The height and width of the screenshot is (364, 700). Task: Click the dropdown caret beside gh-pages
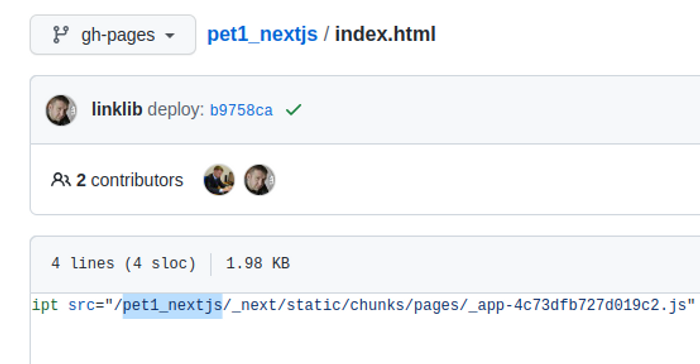pyautogui.click(x=170, y=36)
